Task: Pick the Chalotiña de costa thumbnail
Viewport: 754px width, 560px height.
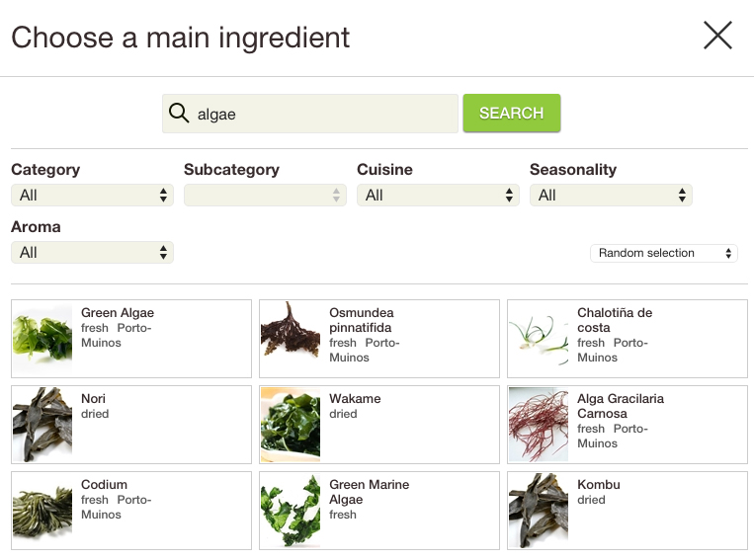Action: coord(539,337)
